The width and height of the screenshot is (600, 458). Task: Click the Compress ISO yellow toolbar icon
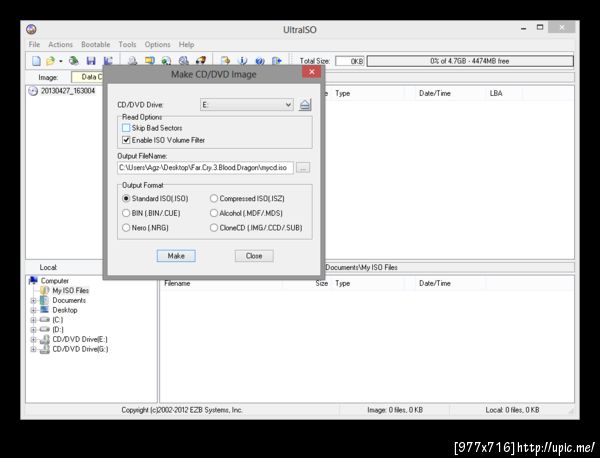click(150, 61)
